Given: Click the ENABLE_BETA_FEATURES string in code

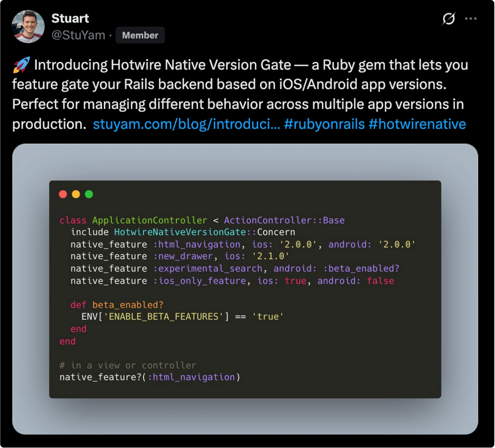Looking at the screenshot, I should [163, 317].
